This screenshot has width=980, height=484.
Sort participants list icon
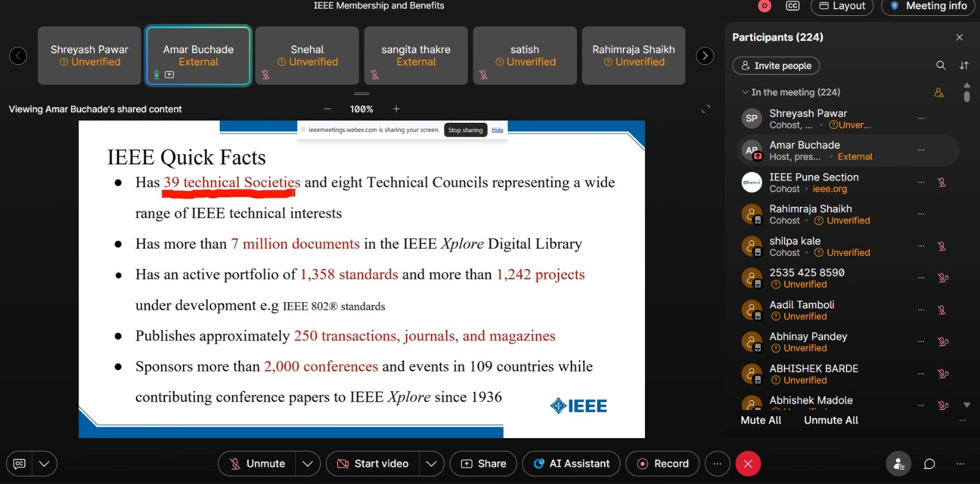964,65
